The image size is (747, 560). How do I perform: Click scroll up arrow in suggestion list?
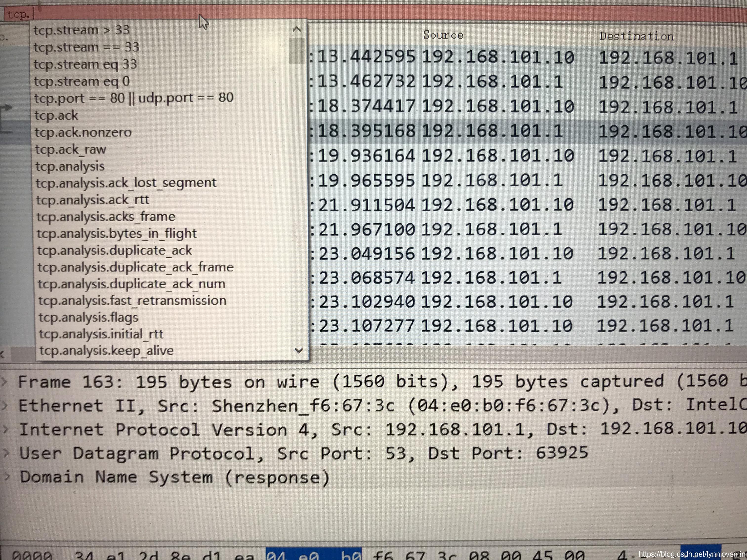[x=297, y=29]
